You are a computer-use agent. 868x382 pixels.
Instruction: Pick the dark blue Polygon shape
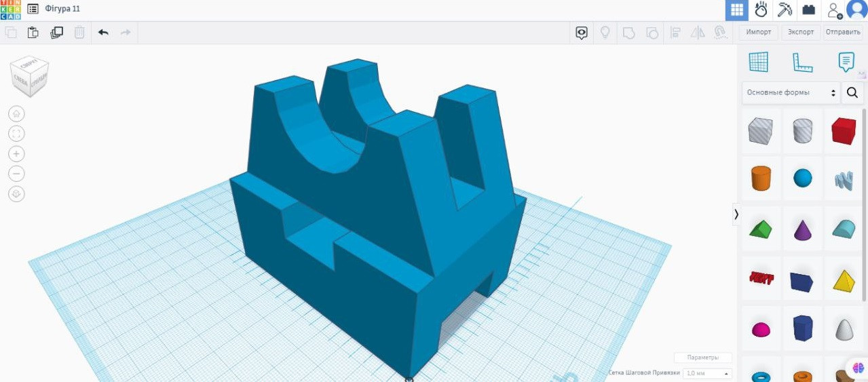click(x=803, y=328)
